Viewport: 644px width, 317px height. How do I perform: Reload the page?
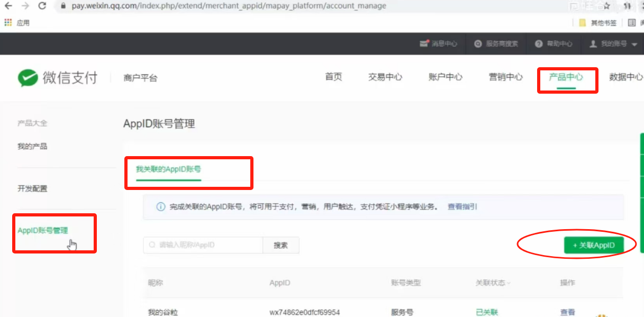pyautogui.click(x=42, y=6)
